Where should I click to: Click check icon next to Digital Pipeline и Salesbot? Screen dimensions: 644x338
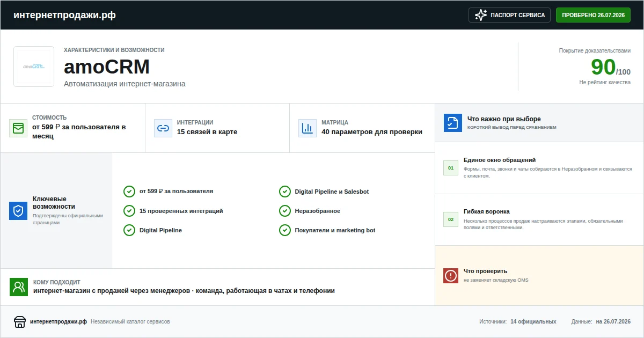[285, 192]
